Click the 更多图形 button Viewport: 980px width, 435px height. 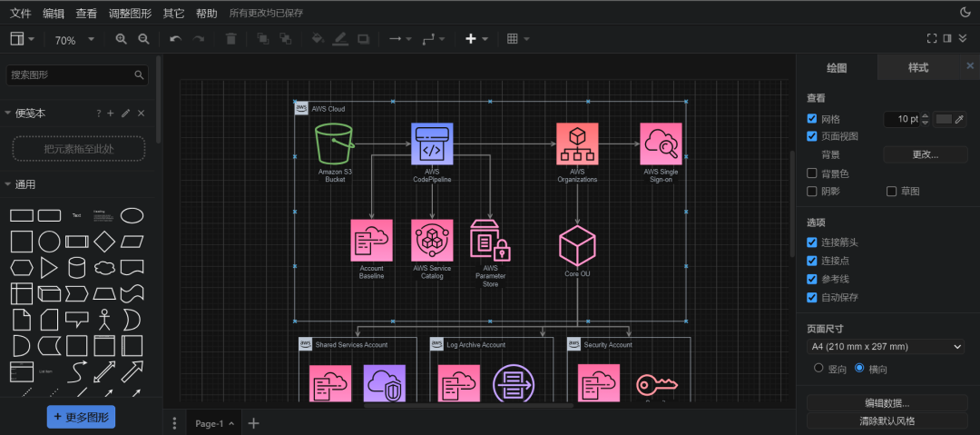pyautogui.click(x=82, y=416)
